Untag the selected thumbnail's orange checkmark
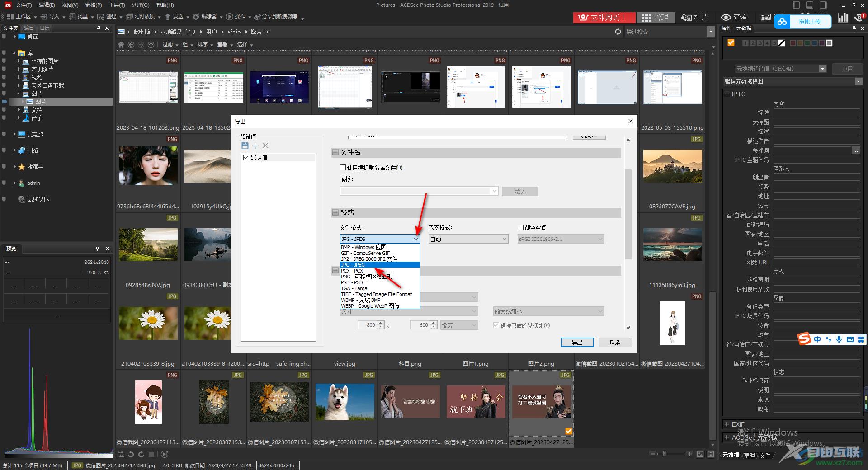Image resolution: width=868 pixels, height=470 pixels. pyautogui.click(x=569, y=431)
